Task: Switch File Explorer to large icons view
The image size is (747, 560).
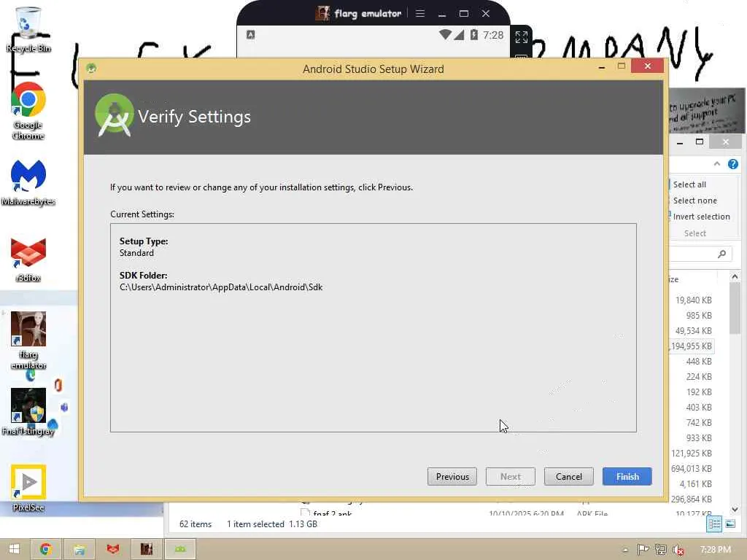Action: point(729,524)
